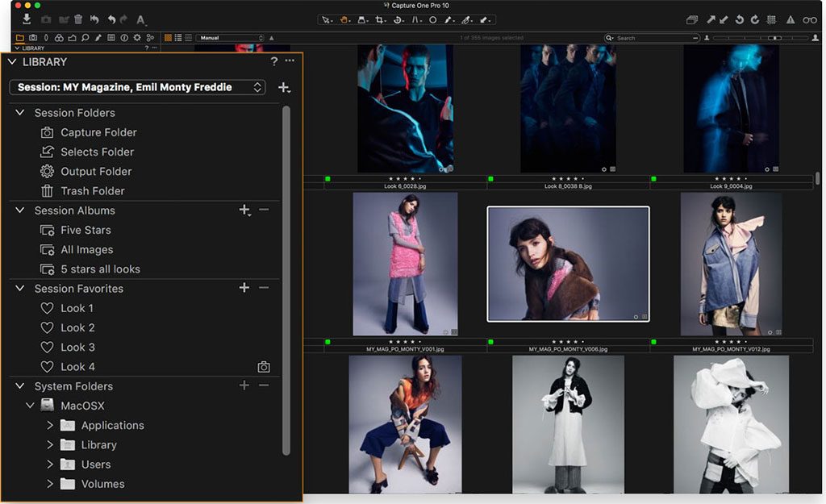Add a new Session Album with the plus button
The width and height of the screenshot is (826, 504).
[x=244, y=210]
